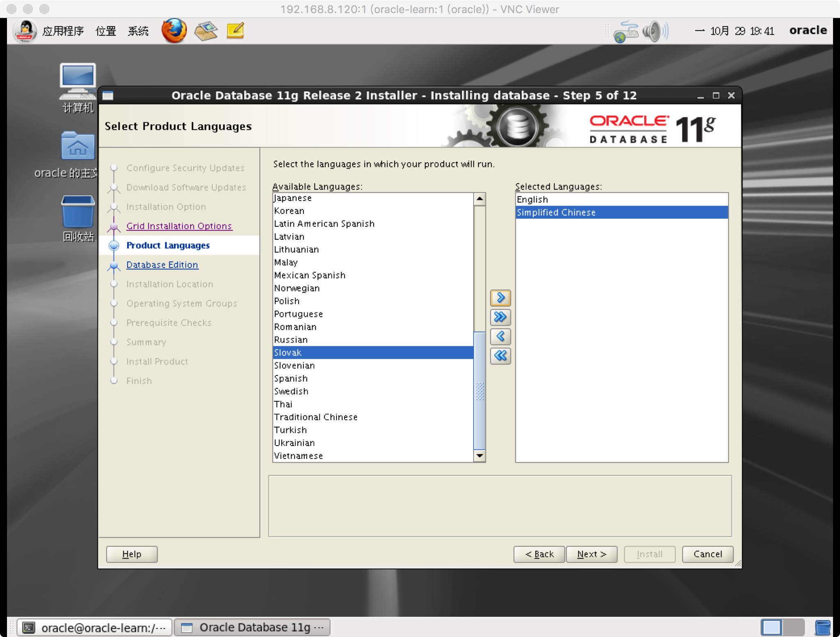Open the 应用程序 menu

(x=63, y=31)
